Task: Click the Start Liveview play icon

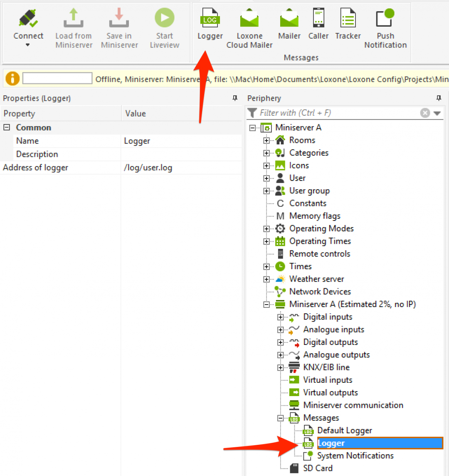Action: pyautogui.click(x=164, y=19)
